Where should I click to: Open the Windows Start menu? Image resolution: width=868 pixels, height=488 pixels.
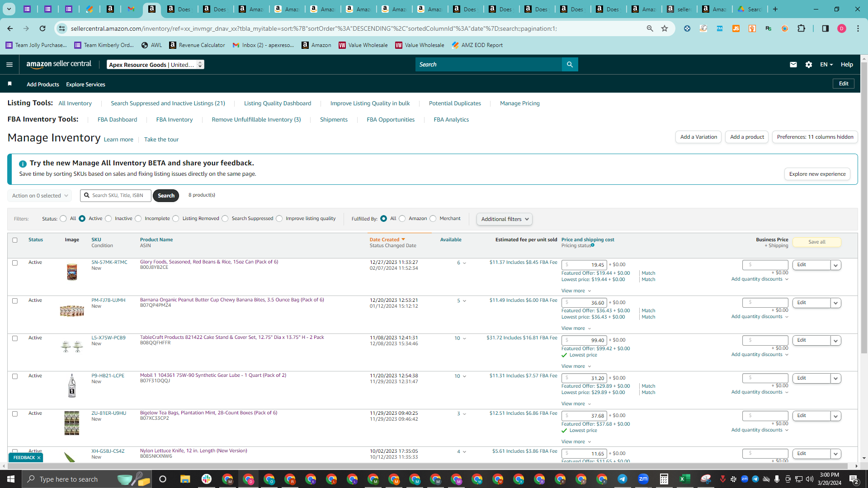(11, 479)
